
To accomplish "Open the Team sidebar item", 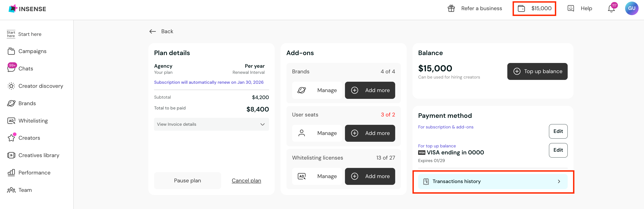I will click(25, 190).
